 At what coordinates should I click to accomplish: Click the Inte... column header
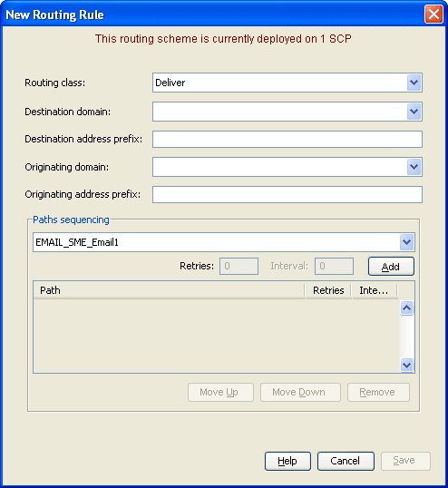[375, 290]
